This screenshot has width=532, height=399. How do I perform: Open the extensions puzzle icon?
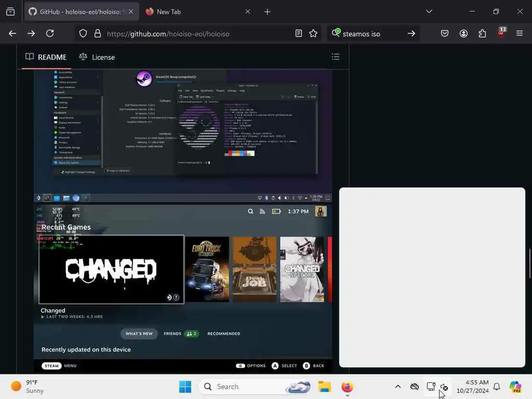(x=482, y=33)
